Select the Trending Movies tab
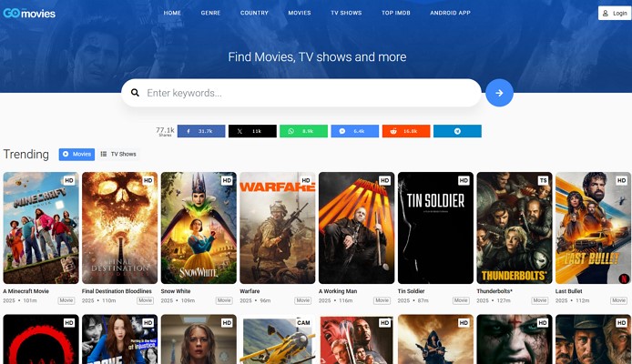 [76, 154]
